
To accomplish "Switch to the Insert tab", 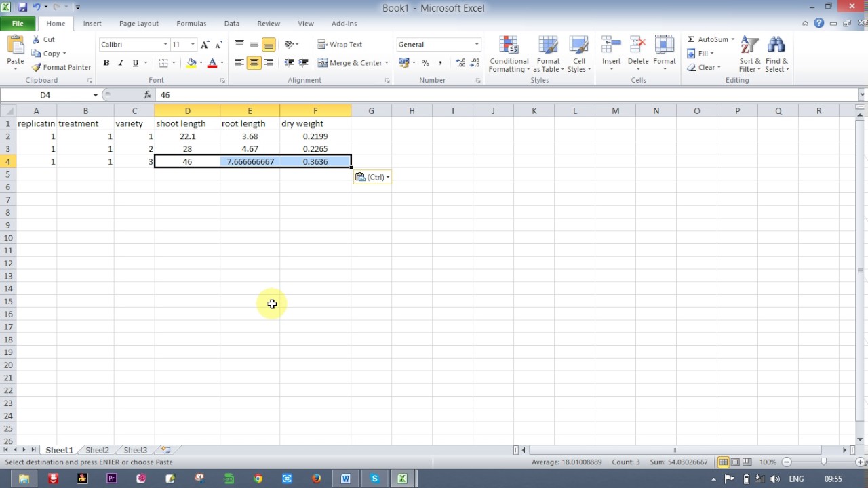I will point(92,24).
